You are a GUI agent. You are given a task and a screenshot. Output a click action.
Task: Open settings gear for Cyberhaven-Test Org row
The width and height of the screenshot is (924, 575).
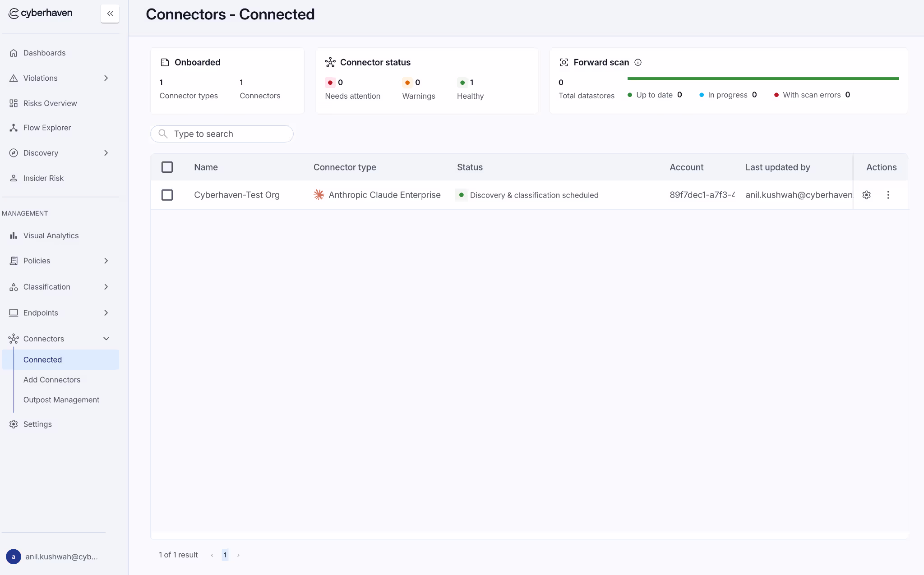tap(867, 195)
